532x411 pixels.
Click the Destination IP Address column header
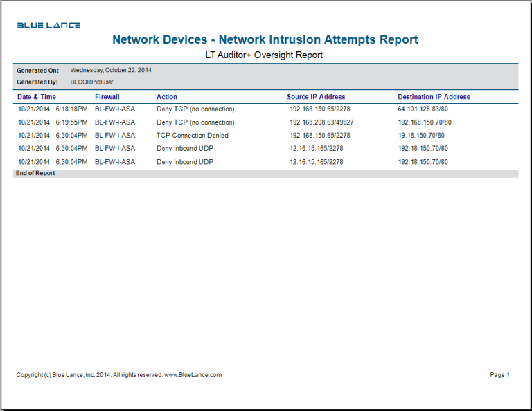click(434, 97)
